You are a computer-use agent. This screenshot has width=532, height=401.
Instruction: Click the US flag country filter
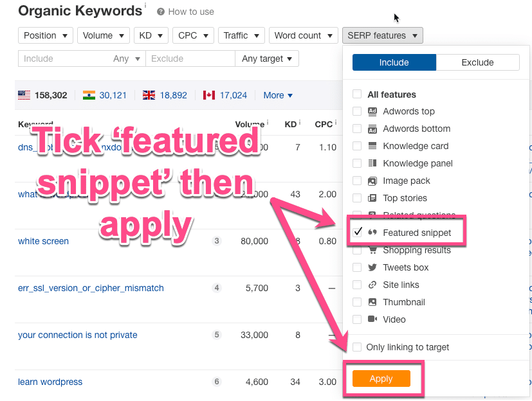tap(24, 94)
